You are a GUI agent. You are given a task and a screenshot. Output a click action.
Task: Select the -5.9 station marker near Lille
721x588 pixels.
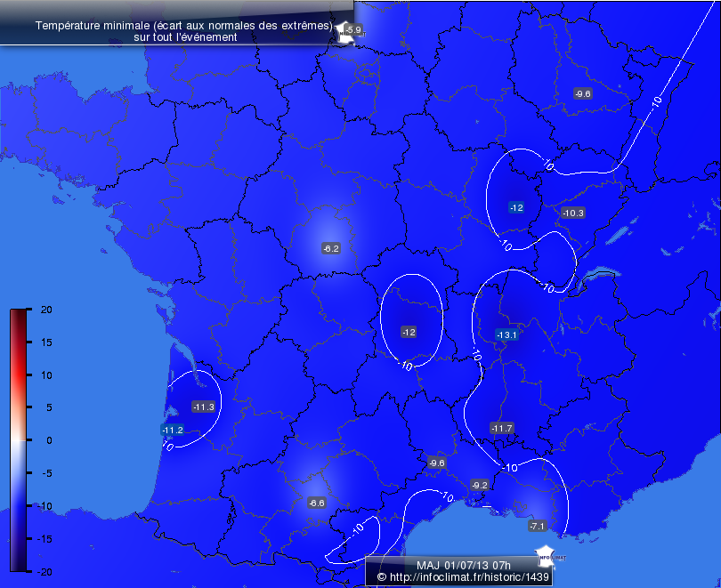(x=353, y=29)
